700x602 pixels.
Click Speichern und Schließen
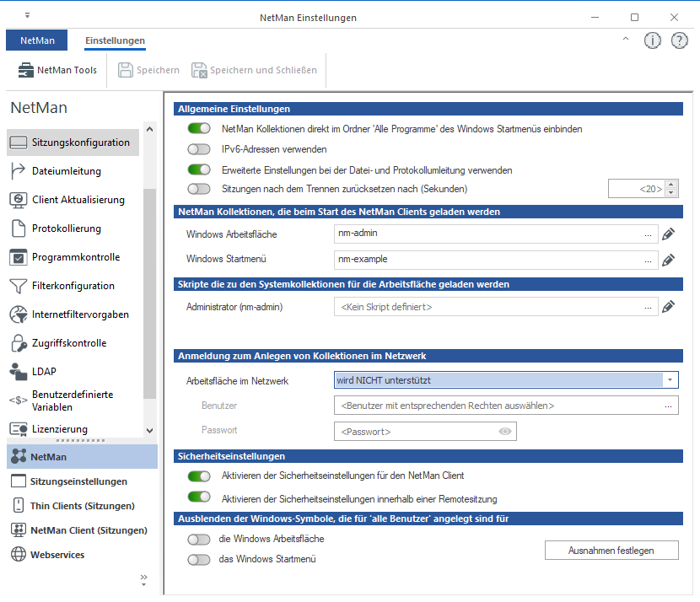tap(254, 70)
